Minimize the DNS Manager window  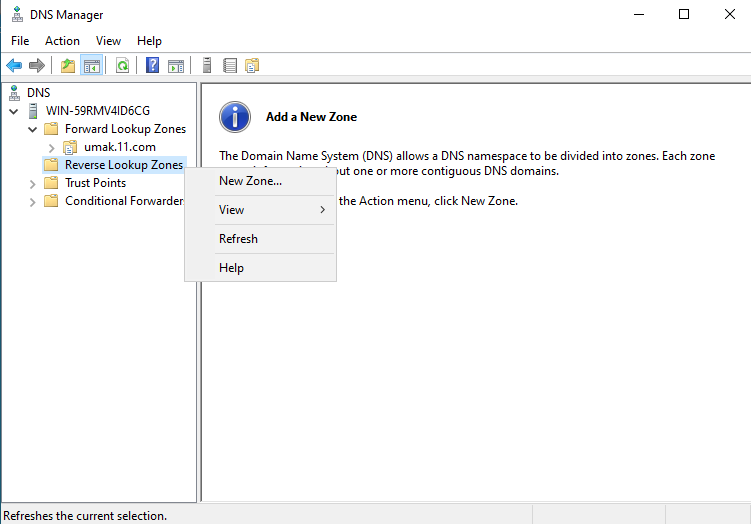point(639,14)
